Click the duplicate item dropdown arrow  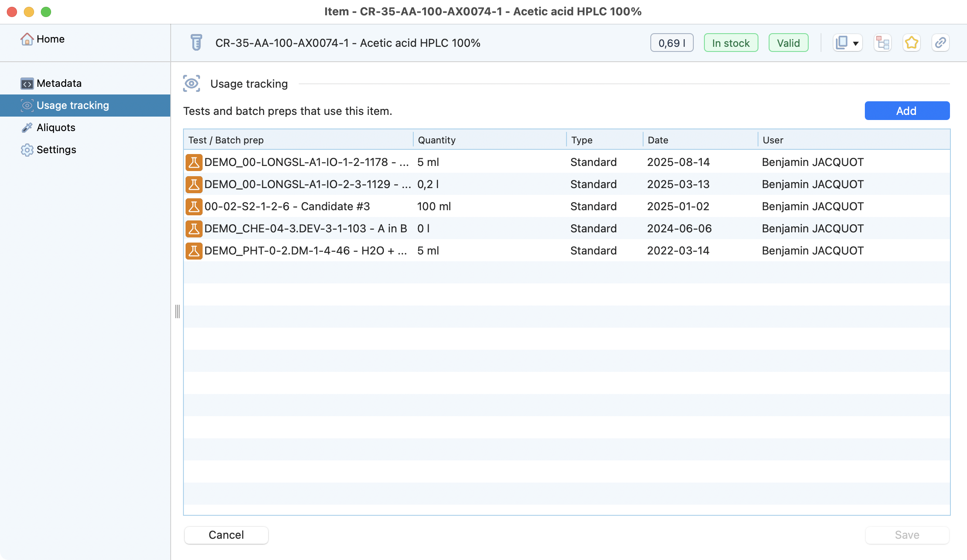tap(855, 43)
